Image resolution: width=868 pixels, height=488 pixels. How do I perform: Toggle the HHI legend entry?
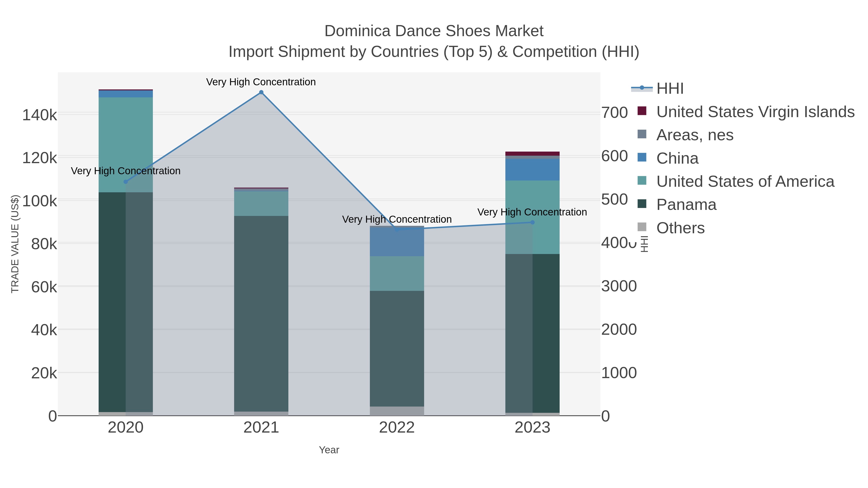click(658, 89)
